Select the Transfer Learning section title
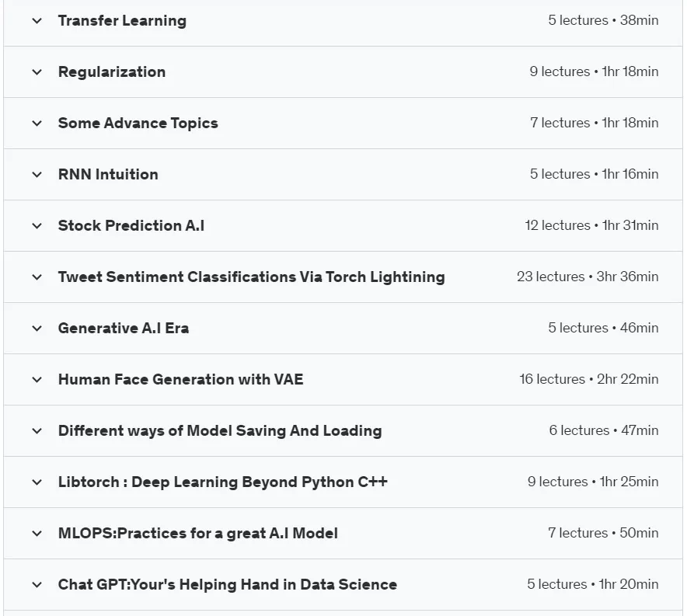 coord(122,20)
